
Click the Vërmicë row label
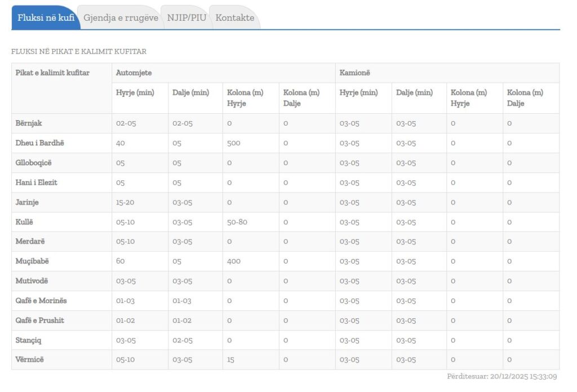[x=29, y=360]
